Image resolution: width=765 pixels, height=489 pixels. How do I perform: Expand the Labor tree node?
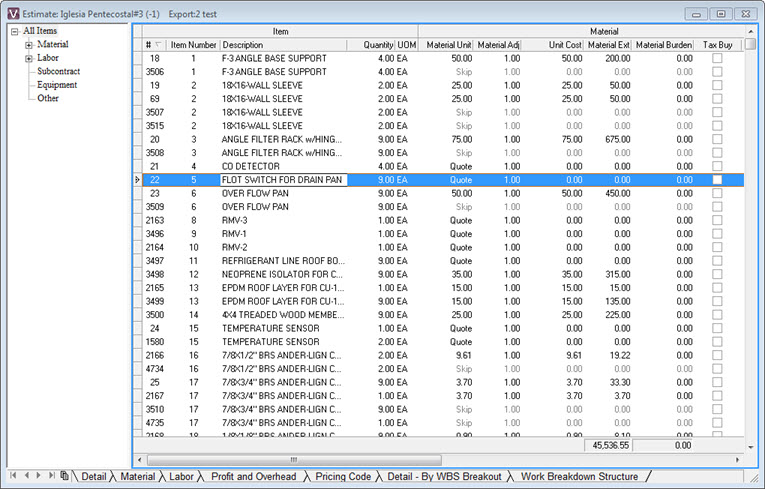coord(29,59)
